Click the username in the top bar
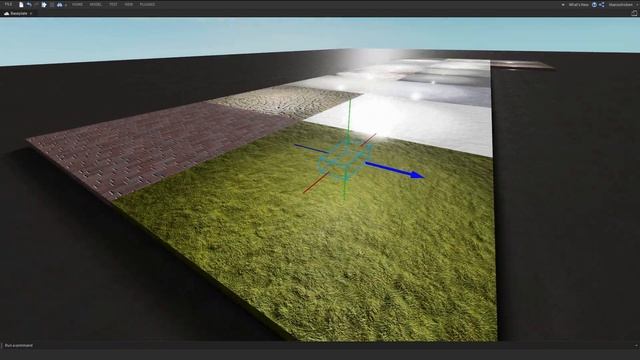 pos(620,4)
